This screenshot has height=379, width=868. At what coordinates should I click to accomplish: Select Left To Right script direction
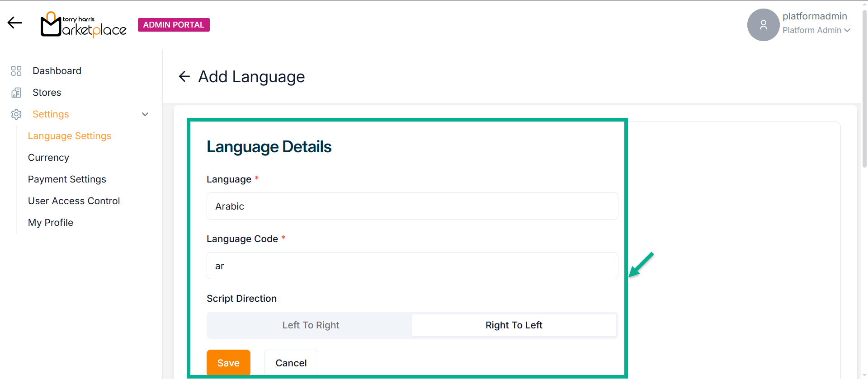coord(310,325)
